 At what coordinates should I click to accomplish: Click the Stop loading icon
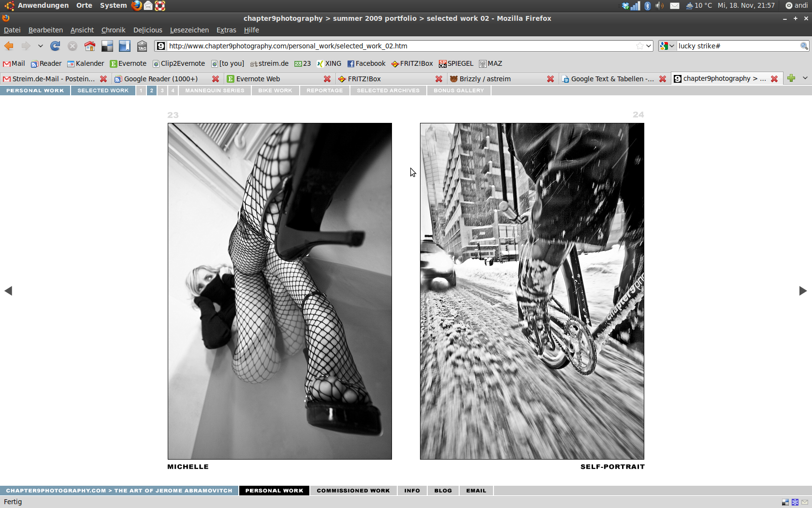pos(72,46)
